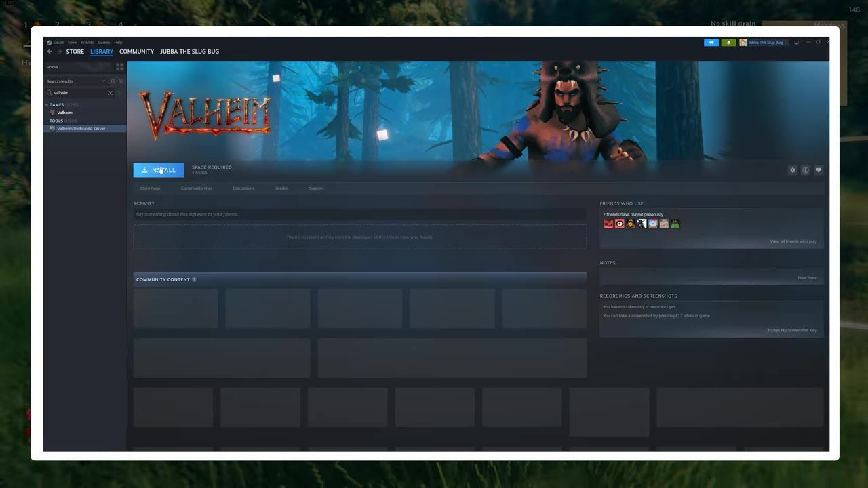Open the Search results collection dropdown

[76, 81]
